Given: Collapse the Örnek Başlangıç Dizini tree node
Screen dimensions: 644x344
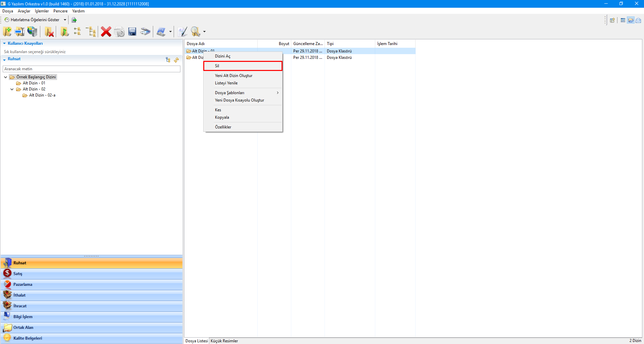Looking at the screenshot, I should [6, 77].
